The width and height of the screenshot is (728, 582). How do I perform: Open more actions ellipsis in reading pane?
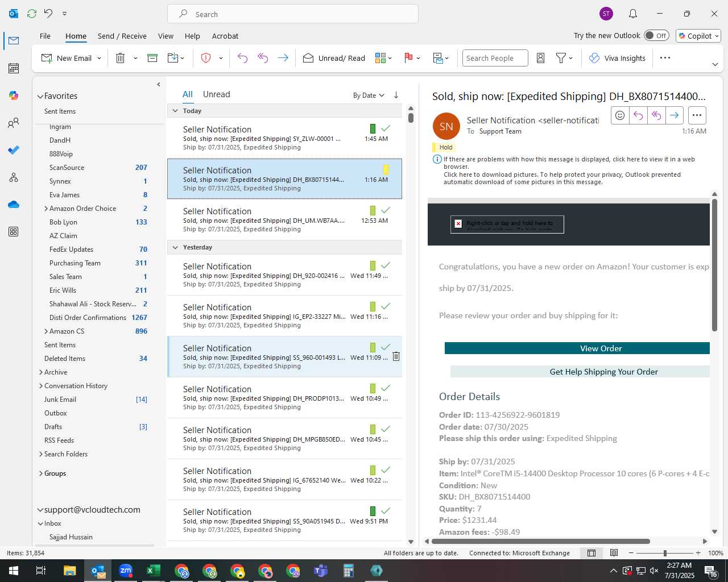[x=697, y=115]
